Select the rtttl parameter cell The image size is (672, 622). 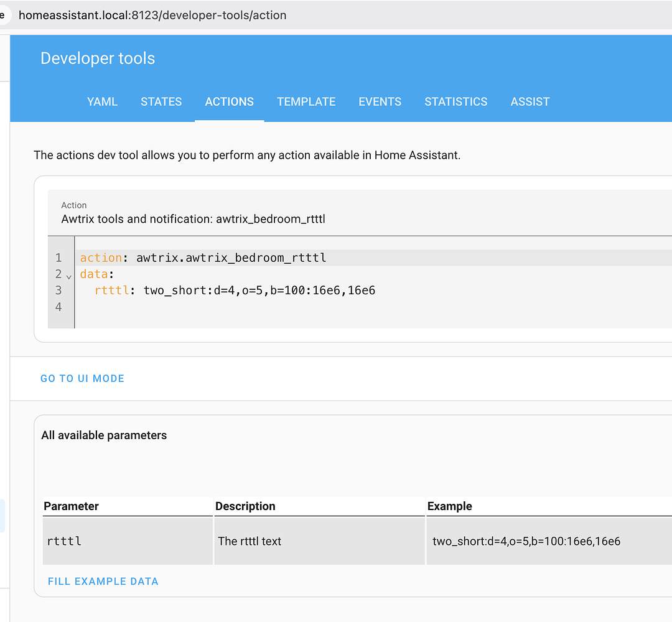[x=64, y=541]
